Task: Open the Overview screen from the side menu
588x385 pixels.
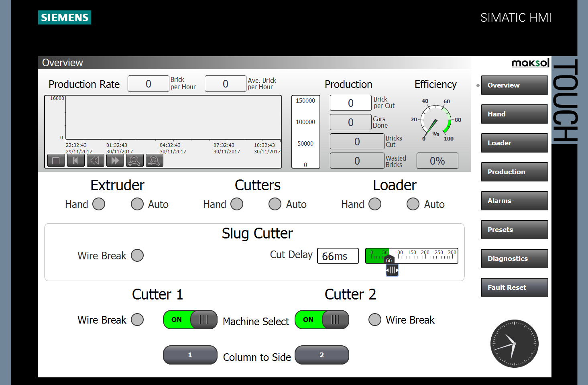Action: [515, 85]
